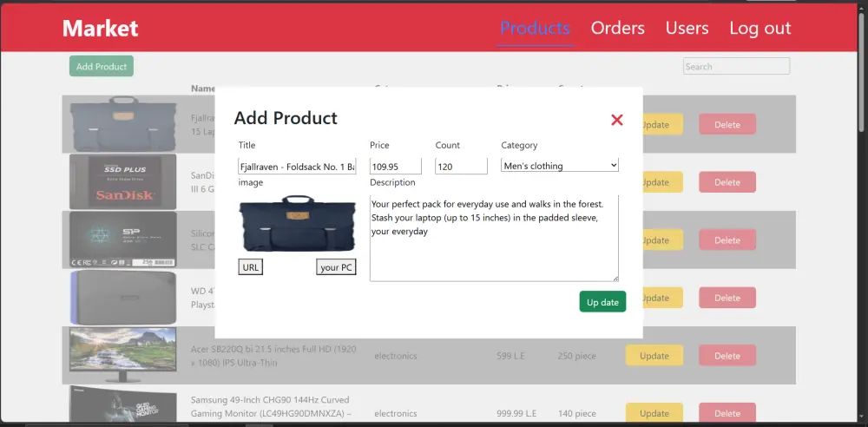
Task: Delete the Acer SB220Q monitor row
Action: [727, 356]
